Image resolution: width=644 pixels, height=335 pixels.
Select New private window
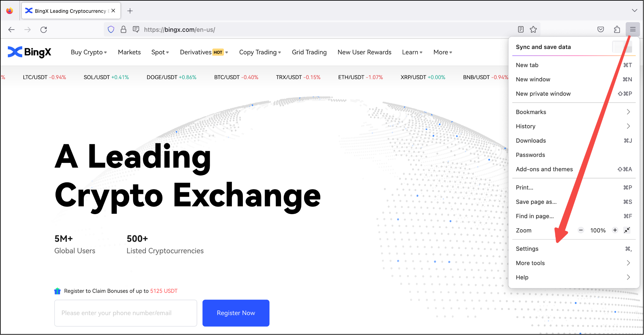click(x=543, y=94)
